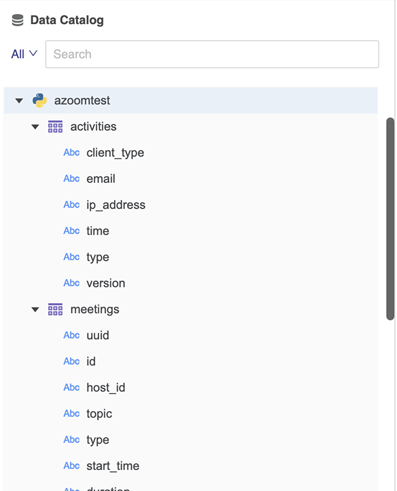
Task: Open the All filter dropdown
Action: point(24,54)
